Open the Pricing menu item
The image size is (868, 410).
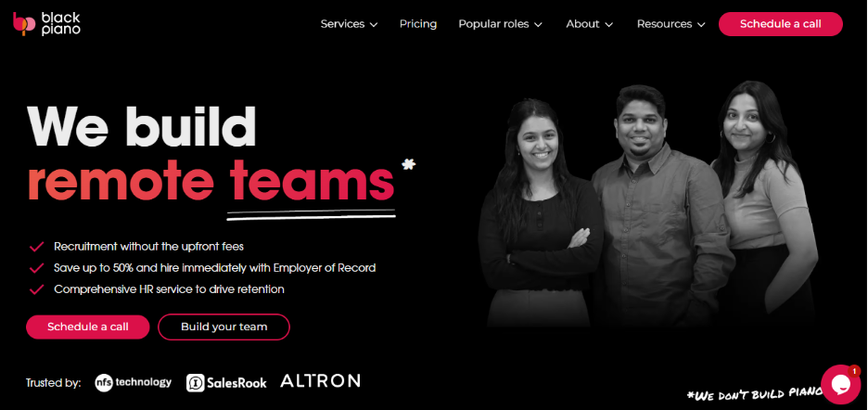tap(418, 24)
